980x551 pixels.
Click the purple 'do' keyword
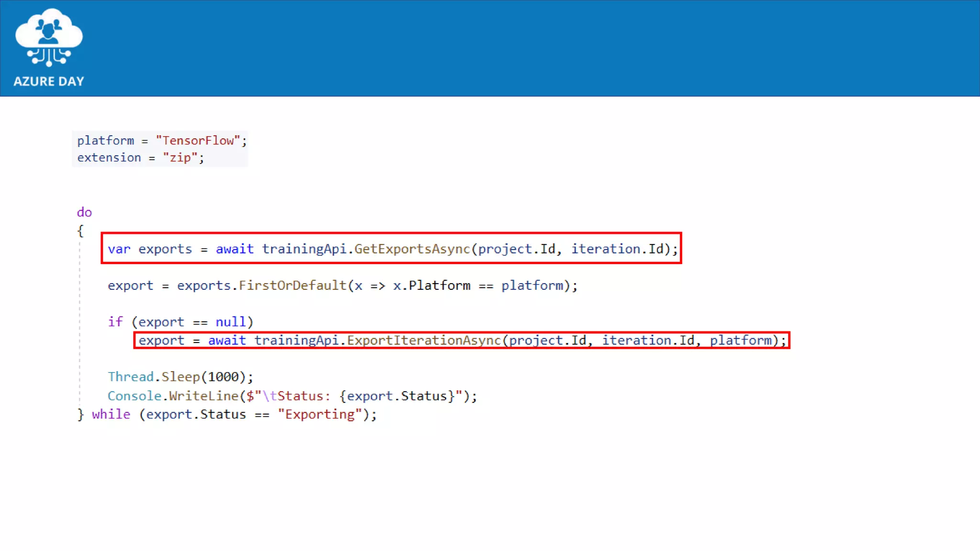(x=84, y=212)
